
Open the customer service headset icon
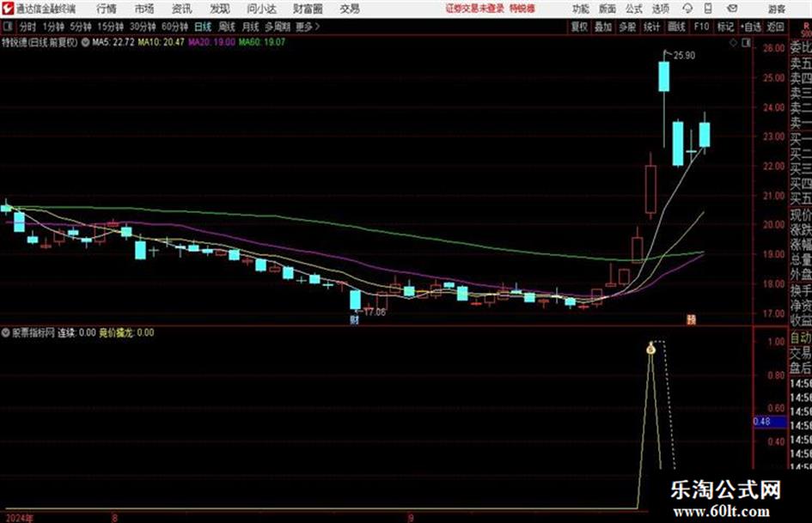click(x=687, y=9)
